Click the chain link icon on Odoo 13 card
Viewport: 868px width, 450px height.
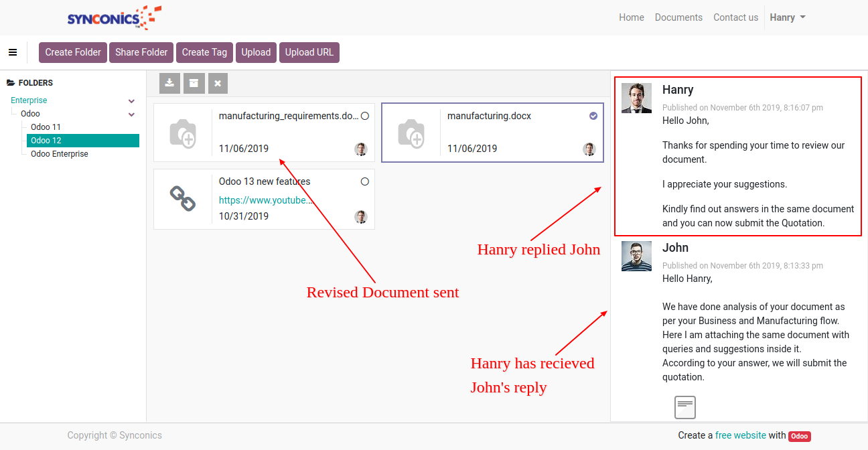point(182,199)
